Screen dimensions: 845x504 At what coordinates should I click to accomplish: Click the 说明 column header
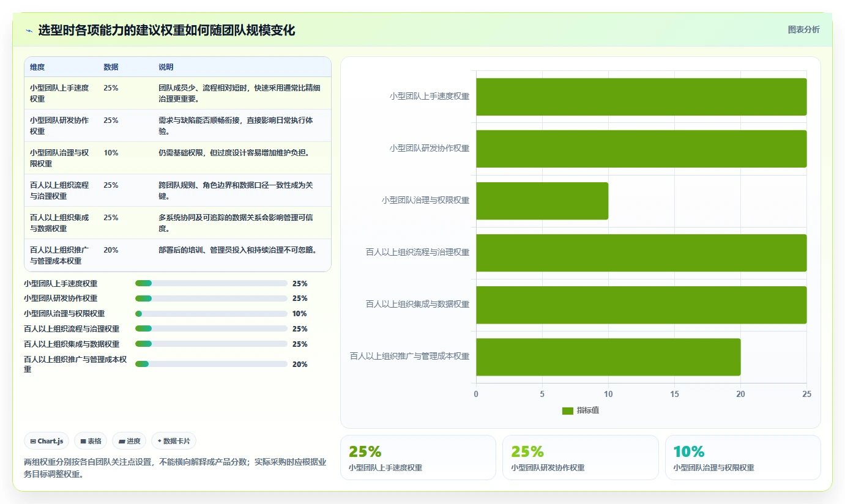point(166,67)
